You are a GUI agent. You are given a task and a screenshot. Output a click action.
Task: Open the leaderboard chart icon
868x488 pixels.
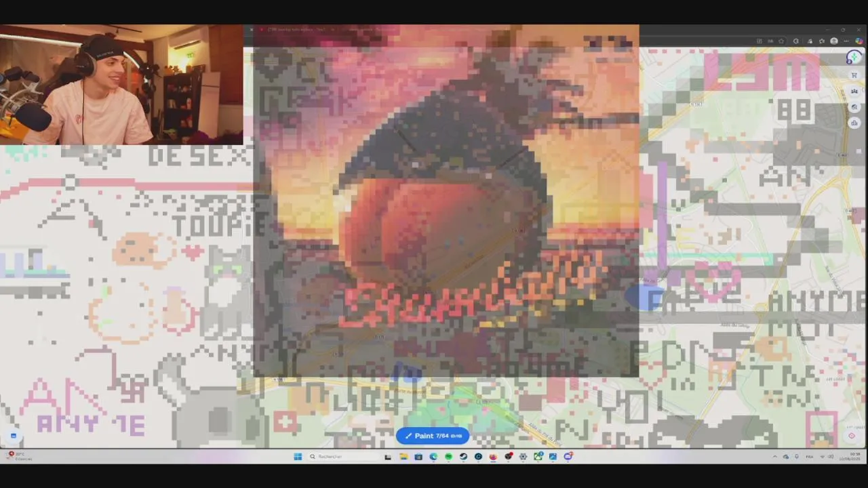click(x=854, y=123)
